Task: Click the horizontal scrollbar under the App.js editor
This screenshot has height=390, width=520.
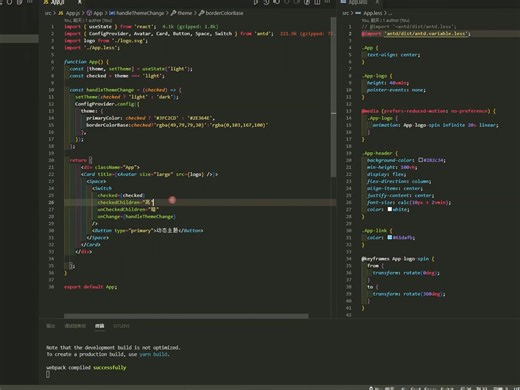Action: 186,316
